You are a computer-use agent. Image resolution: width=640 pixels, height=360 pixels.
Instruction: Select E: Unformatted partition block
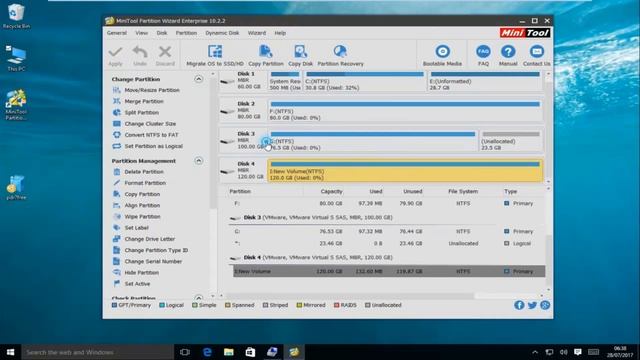click(x=485, y=81)
